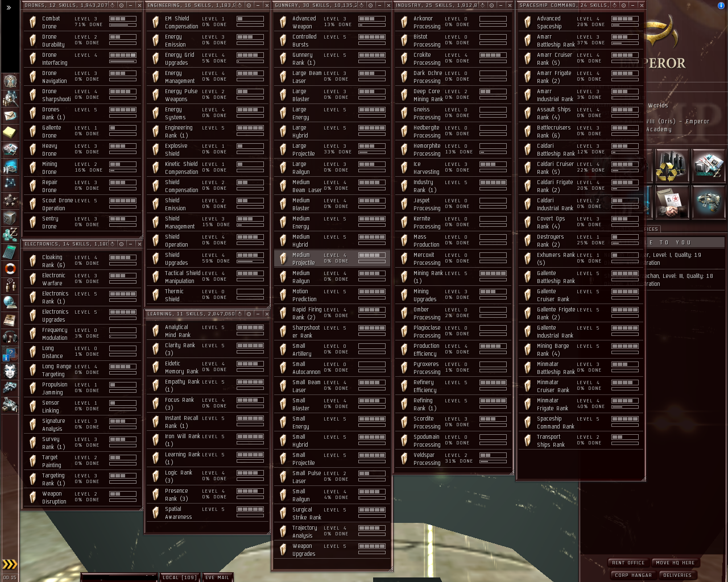728x582 pixels.
Task: Open the assets safe icon in sidebar
Action: 10,217
